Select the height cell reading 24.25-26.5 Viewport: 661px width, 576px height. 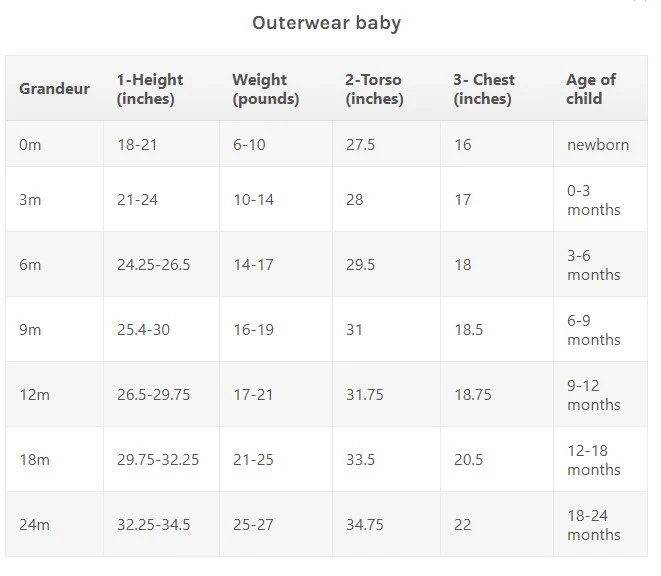[x=153, y=265]
